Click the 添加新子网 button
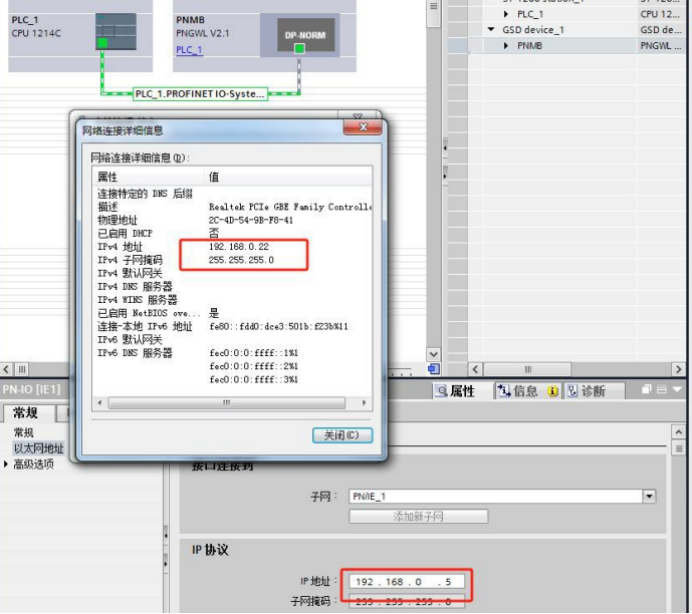This screenshot has width=692, height=614. click(418, 516)
